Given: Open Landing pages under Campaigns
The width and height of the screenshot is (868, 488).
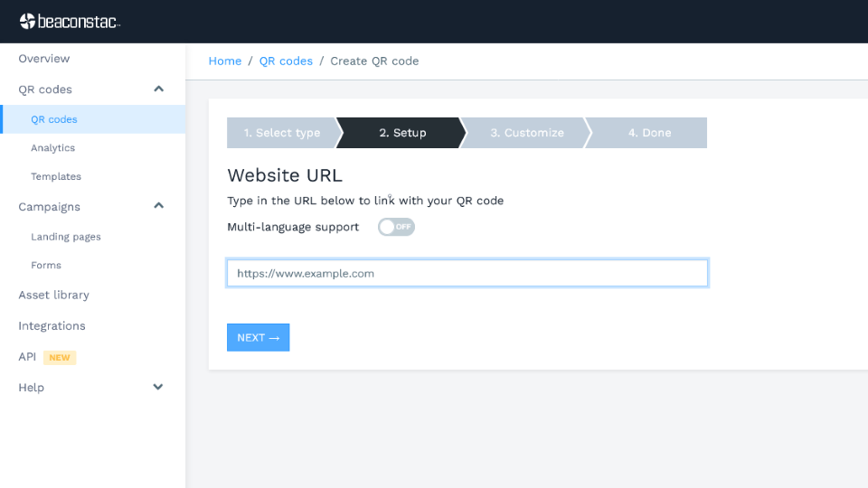Looking at the screenshot, I should pos(66,237).
